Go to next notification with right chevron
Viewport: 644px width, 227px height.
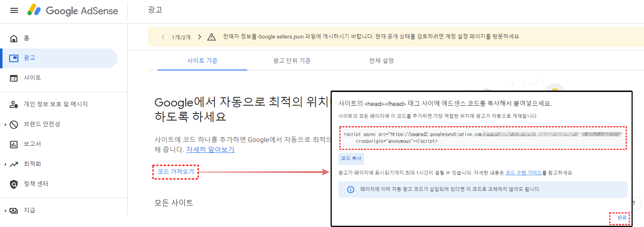point(199,37)
